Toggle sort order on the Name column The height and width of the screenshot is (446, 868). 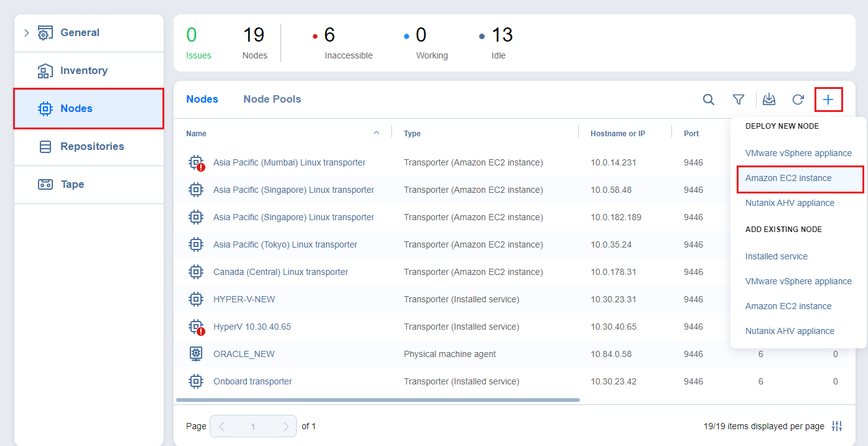coord(376,132)
